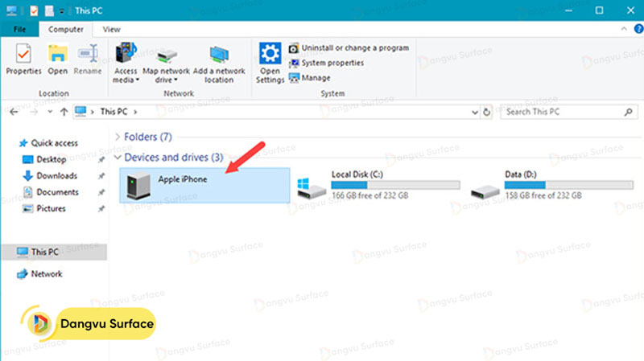Click the Search This PC field
The image size is (644, 361).
569,112
